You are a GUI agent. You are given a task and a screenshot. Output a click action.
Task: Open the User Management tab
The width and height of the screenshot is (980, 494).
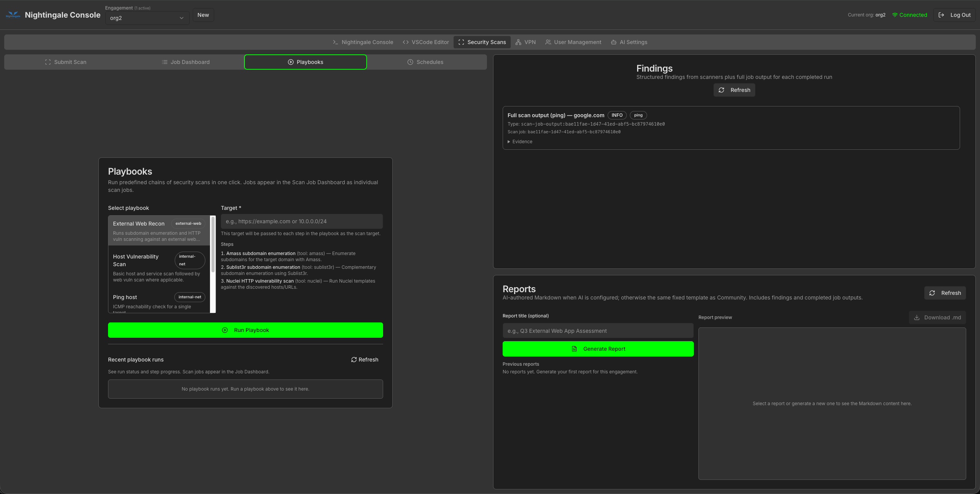pyautogui.click(x=573, y=42)
